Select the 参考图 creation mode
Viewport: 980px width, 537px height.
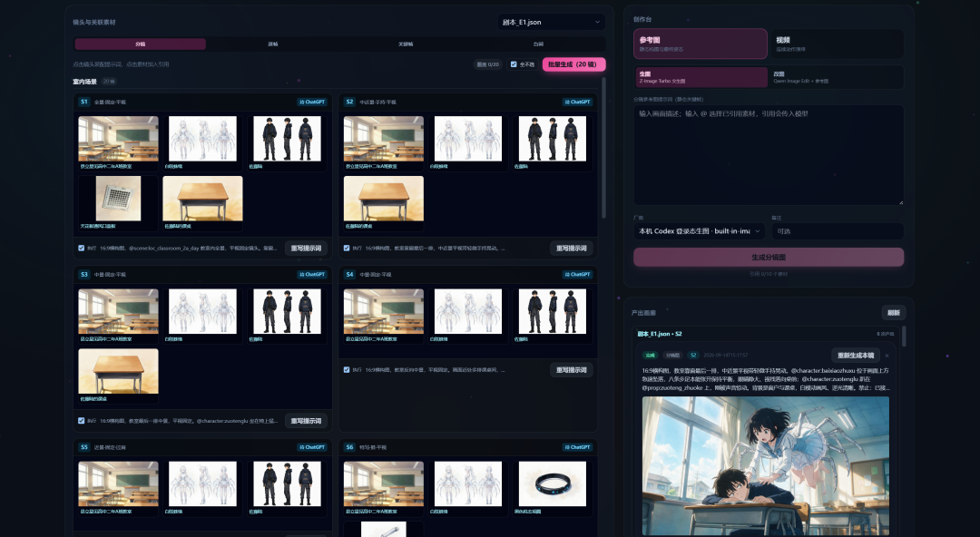click(x=701, y=44)
